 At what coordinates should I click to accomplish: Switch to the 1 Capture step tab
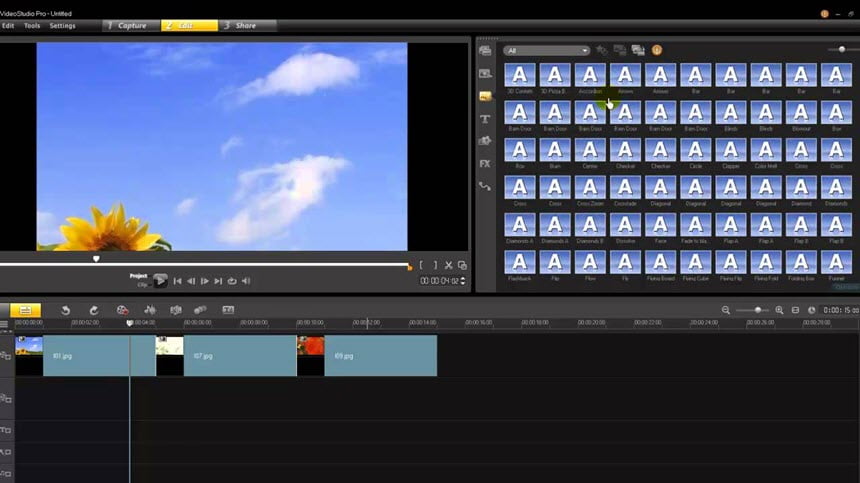click(131, 26)
